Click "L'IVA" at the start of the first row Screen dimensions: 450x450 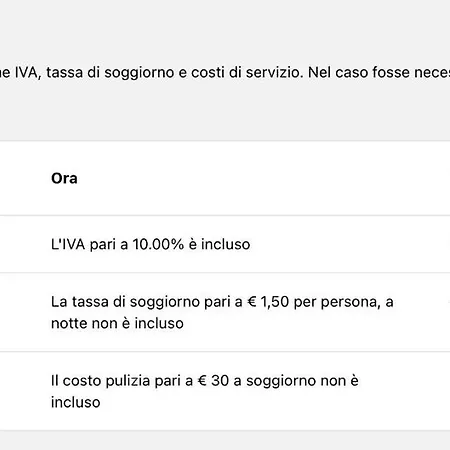[x=68, y=244]
